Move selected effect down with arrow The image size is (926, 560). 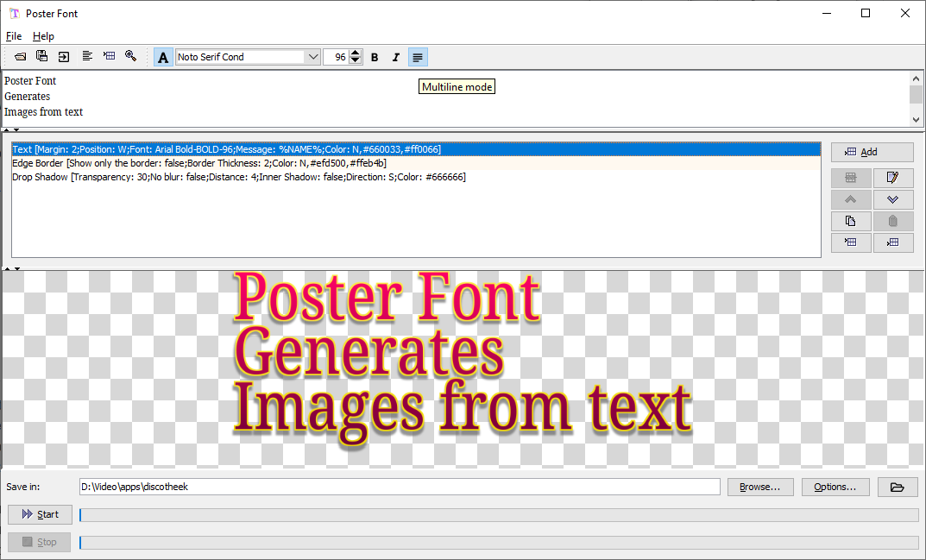[892, 199]
